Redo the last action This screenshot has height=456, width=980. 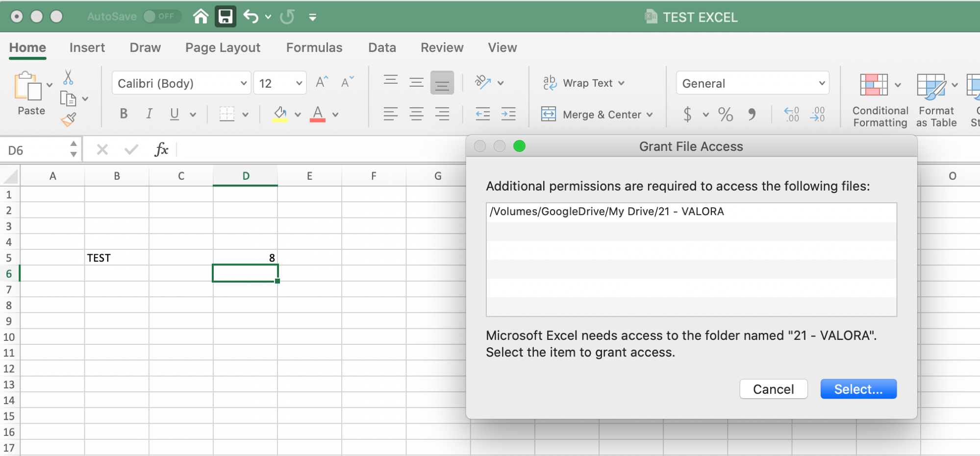click(287, 17)
